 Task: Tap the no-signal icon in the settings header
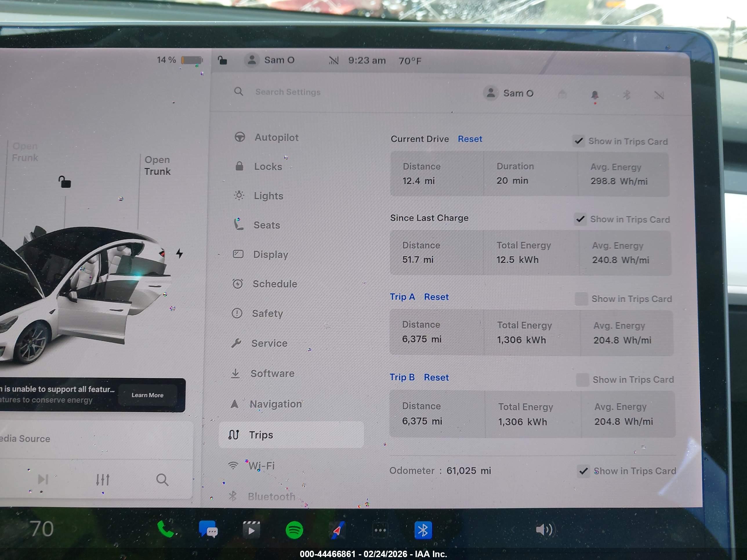(x=659, y=96)
